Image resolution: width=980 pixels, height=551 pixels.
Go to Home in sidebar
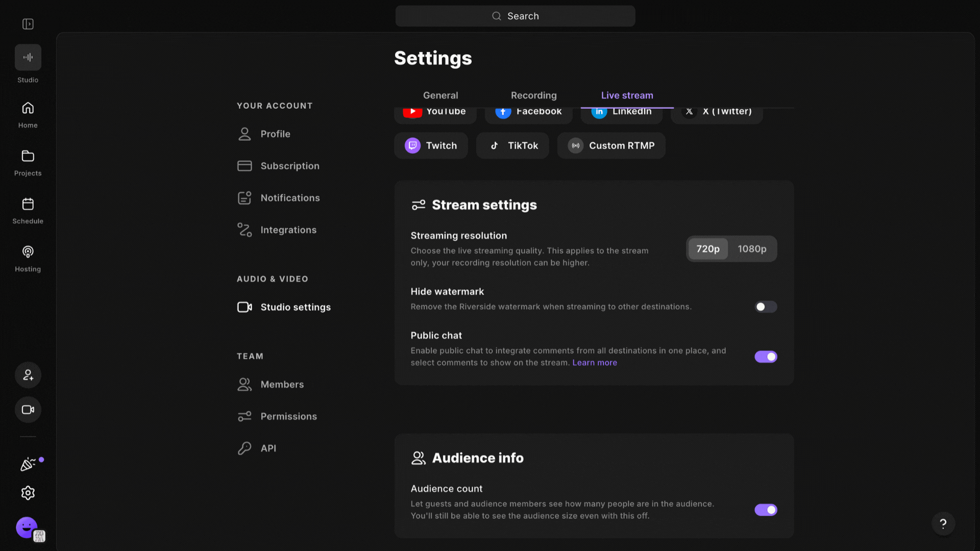[x=28, y=108]
